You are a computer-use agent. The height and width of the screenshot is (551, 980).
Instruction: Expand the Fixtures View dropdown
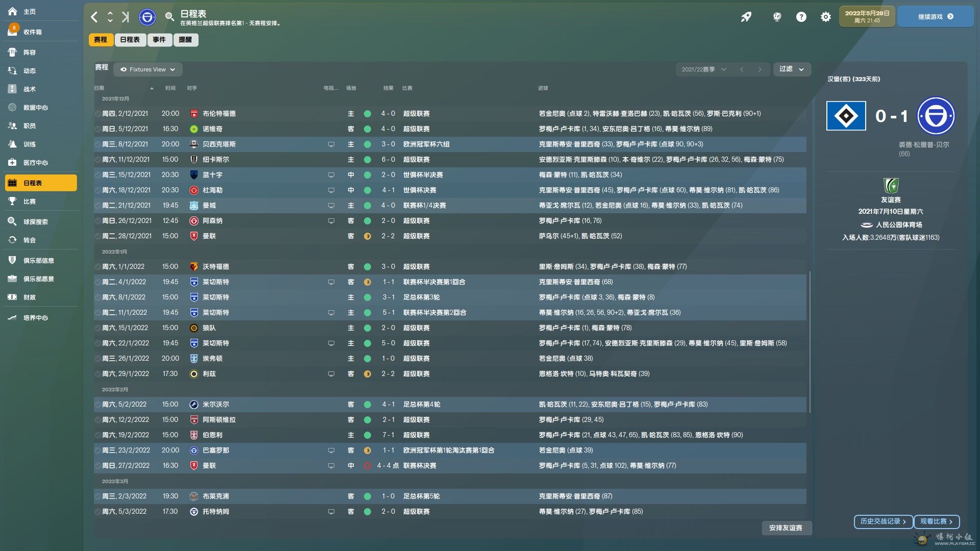pos(148,69)
